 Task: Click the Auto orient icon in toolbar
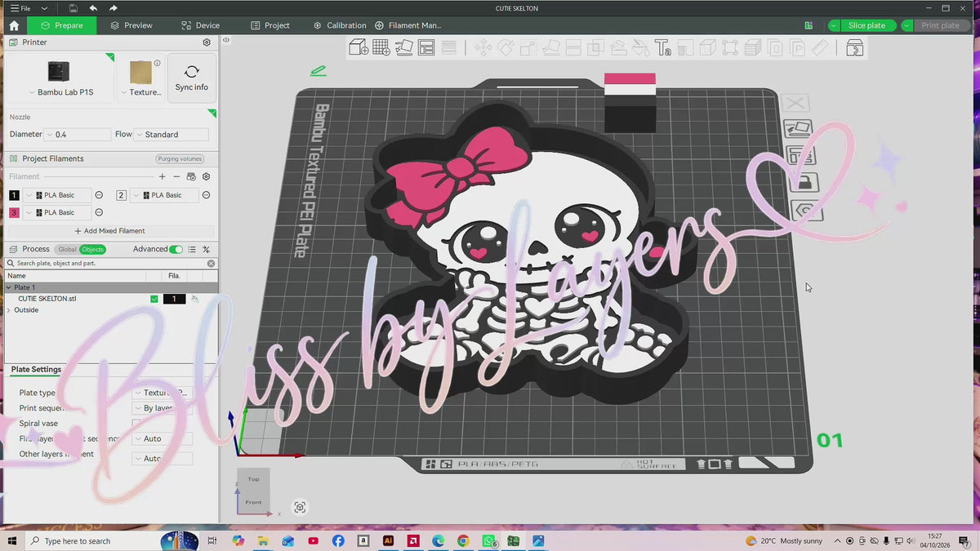(403, 48)
